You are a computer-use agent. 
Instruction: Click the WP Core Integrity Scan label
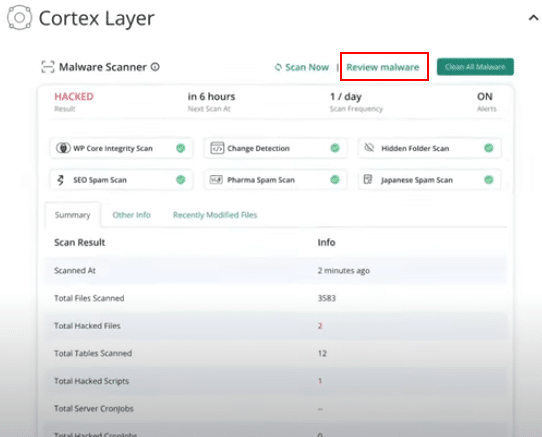pos(113,148)
